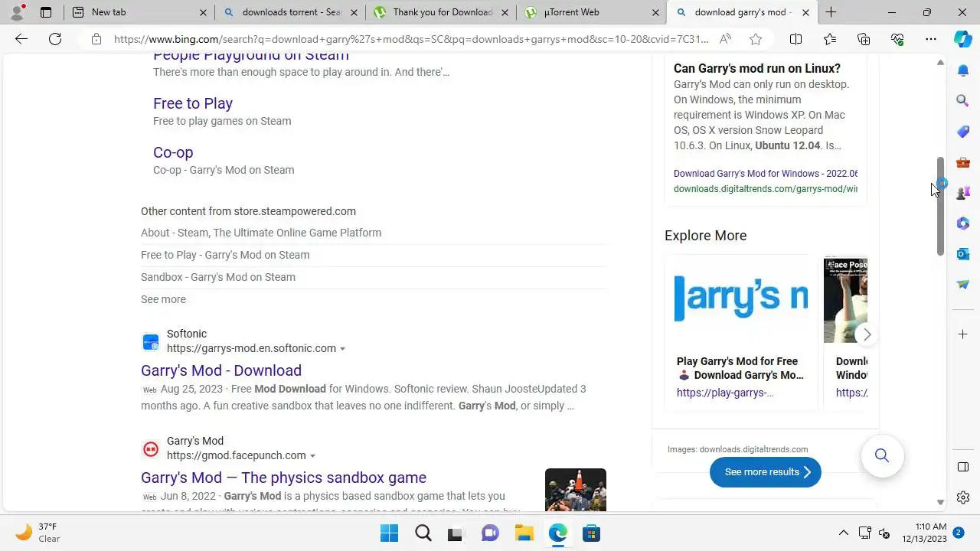Open the sidebar Outlook icon
This screenshot has width=980, height=551.
[x=963, y=253]
